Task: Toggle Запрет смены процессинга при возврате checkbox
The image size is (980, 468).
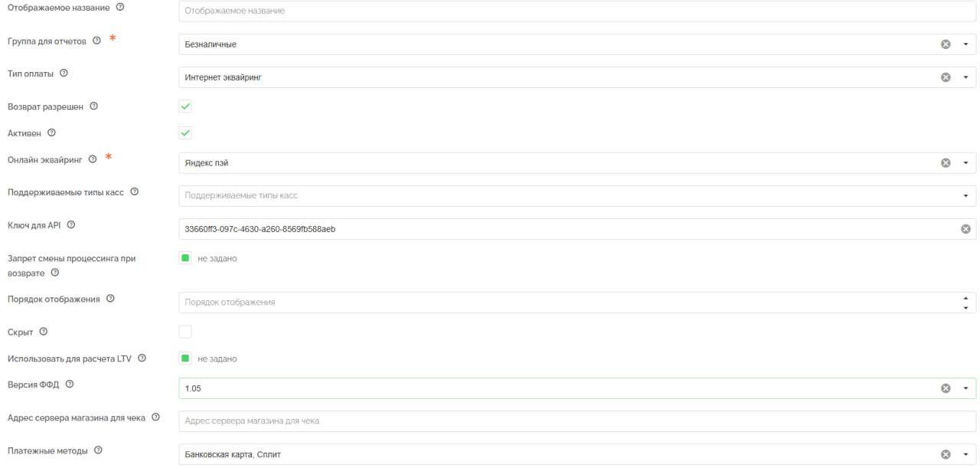Action: tap(185, 258)
